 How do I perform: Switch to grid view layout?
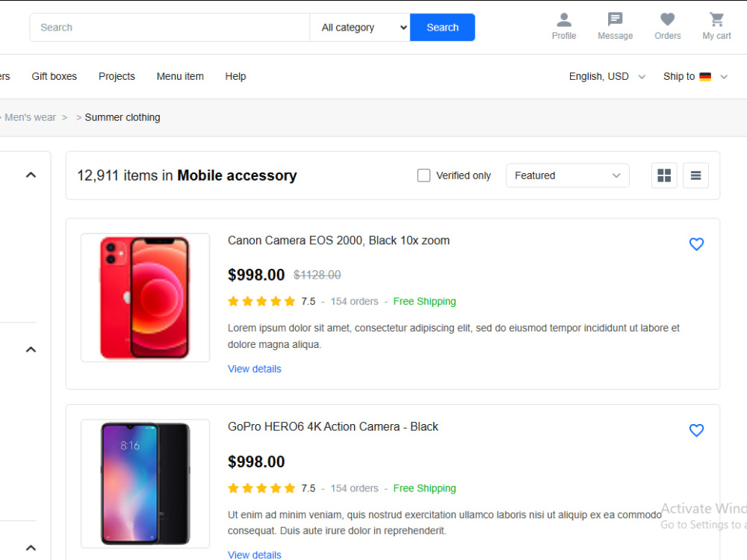pyautogui.click(x=664, y=175)
